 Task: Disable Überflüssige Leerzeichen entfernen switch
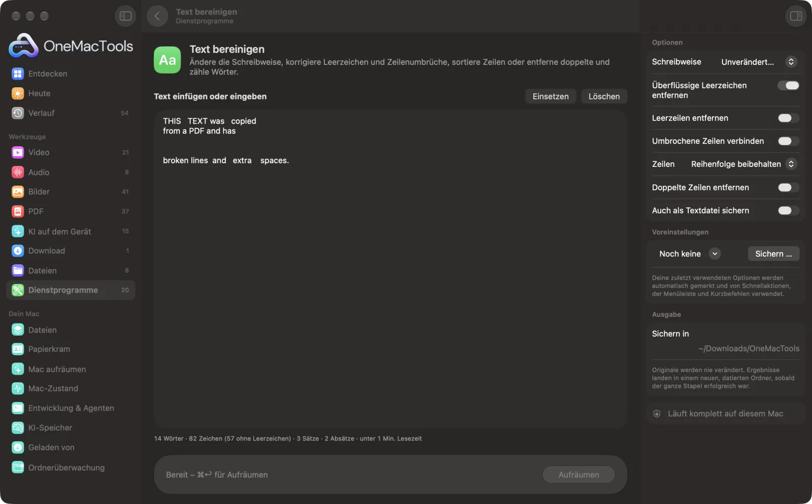pos(789,86)
